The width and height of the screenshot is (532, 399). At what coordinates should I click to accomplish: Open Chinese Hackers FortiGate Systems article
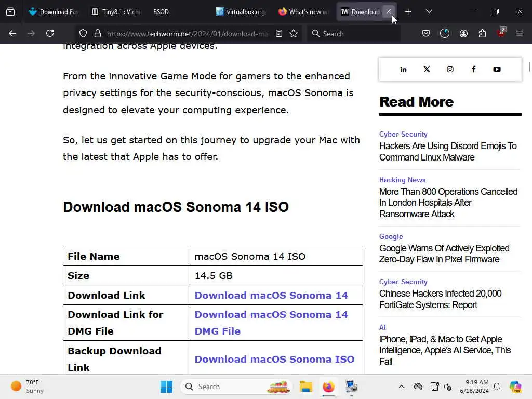pos(440,299)
